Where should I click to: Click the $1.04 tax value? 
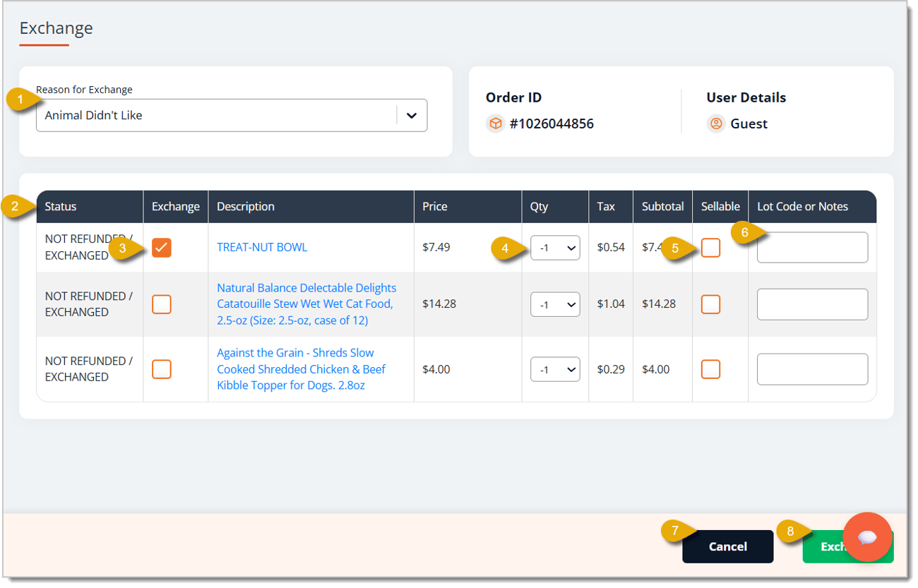[611, 304]
